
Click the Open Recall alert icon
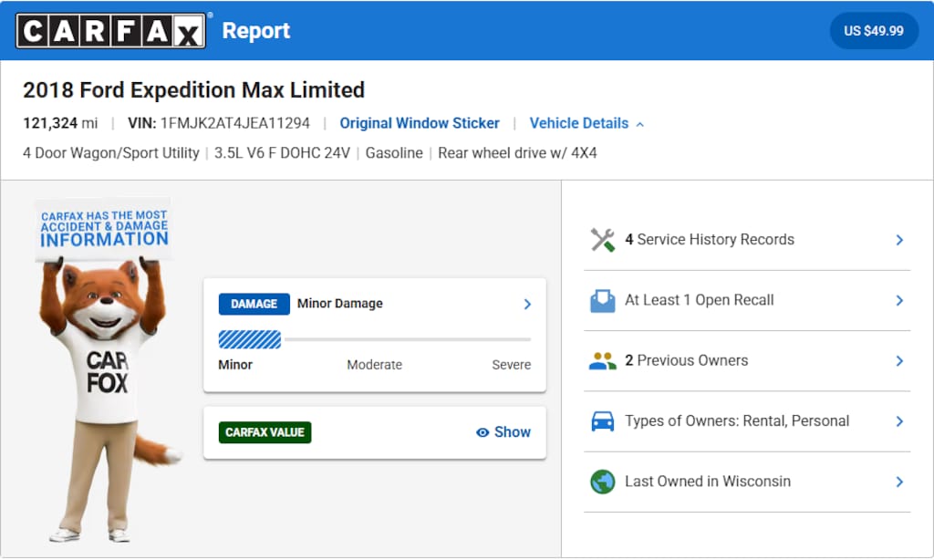[602, 301]
